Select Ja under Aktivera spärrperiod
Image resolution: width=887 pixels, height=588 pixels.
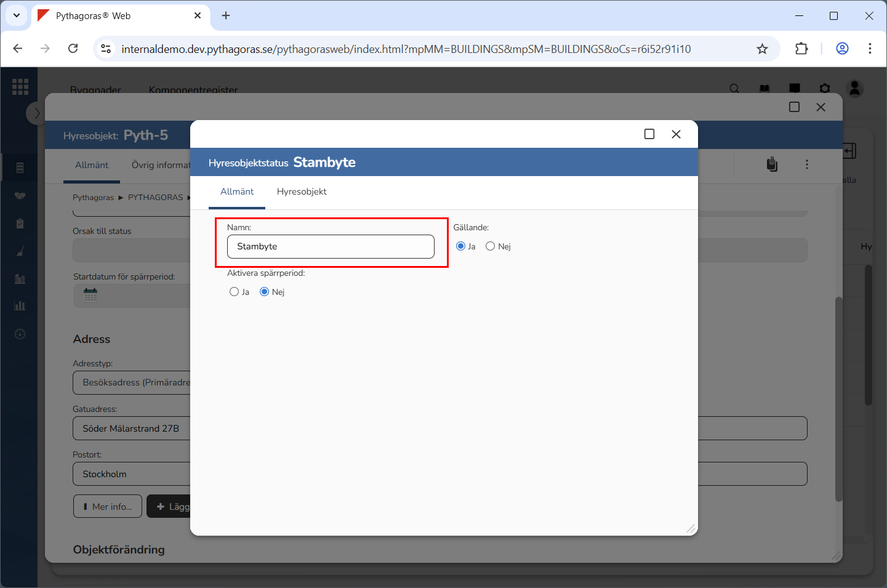pyautogui.click(x=235, y=292)
